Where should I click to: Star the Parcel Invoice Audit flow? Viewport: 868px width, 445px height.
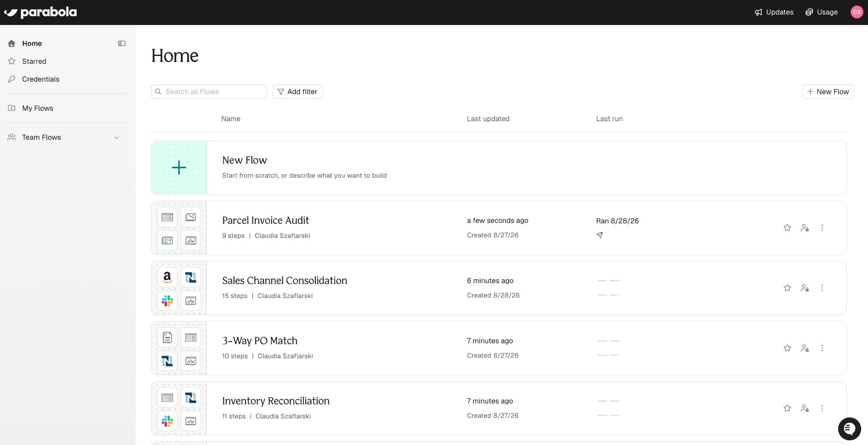point(787,228)
